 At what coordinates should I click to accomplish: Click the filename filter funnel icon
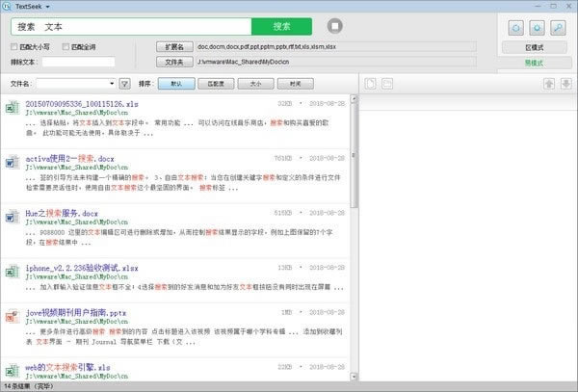click(125, 84)
